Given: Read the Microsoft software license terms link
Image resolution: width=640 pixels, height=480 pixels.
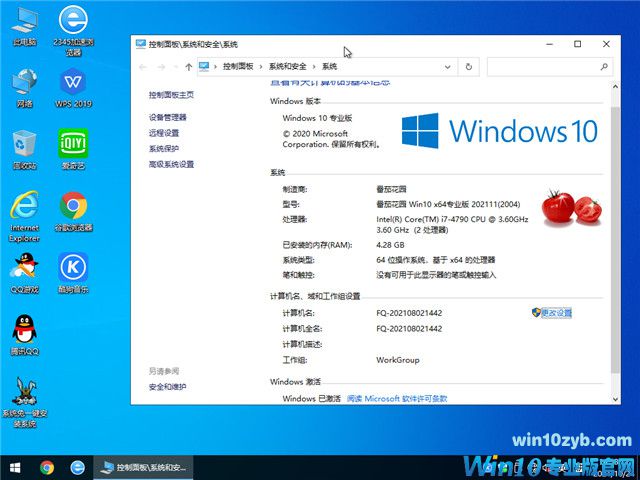Looking at the screenshot, I should click(397, 398).
